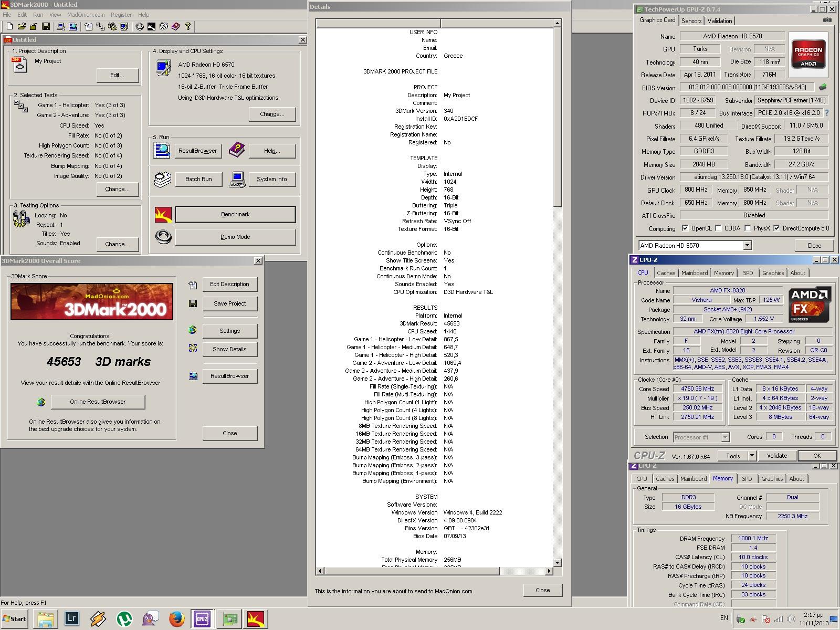The width and height of the screenshot is (840, 630).
Task: Switch to the GPU-Z Sensors tab
Action: point(691,20)
